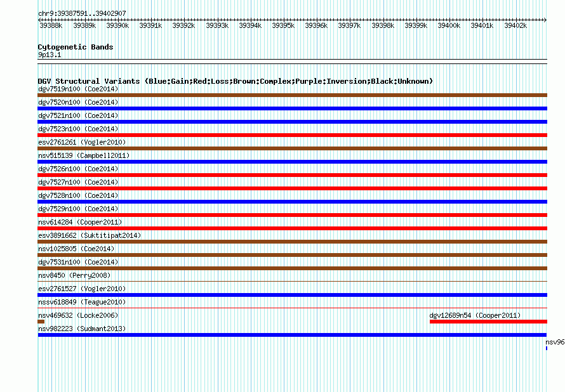Viewport: 565px width, 392px height.
Task: Open the dgv7529n100 (Coe2014) variant
Action: pos(78,209)
